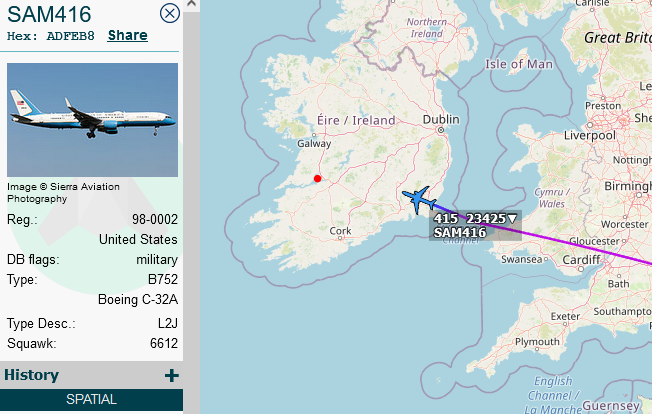
Task: Click the registration value 98-0002
Action: (155, 219)
